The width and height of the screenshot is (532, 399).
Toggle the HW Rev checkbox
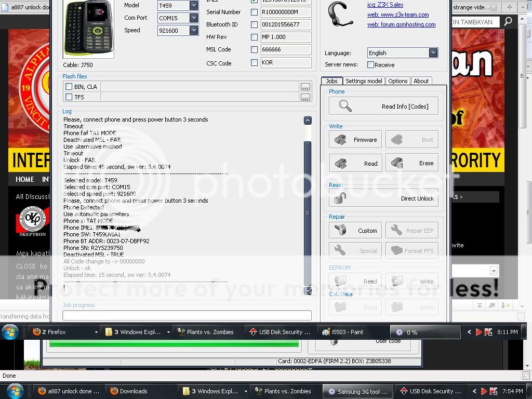[254, 37]
